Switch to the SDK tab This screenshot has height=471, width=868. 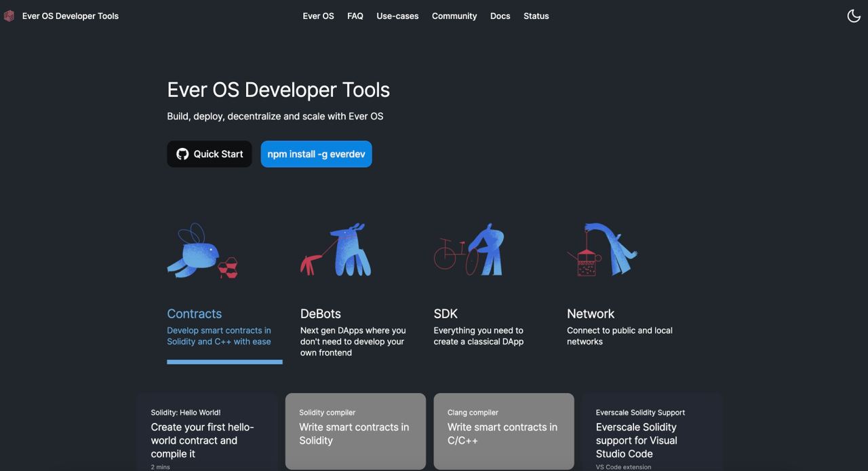(446, 314)
